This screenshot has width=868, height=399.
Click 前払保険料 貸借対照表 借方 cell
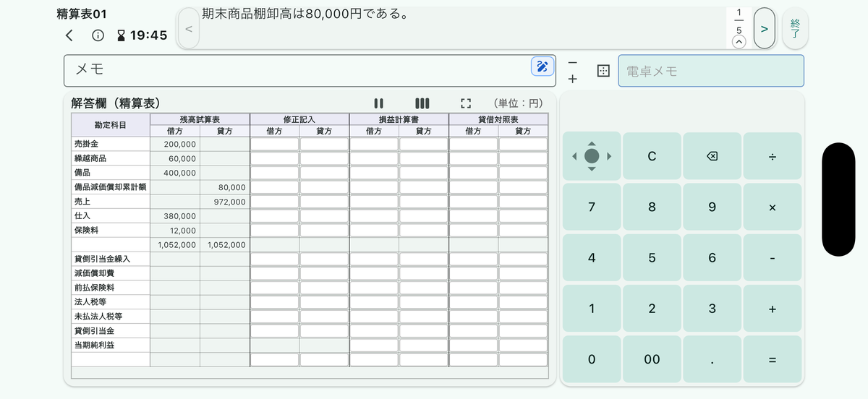click(x=474, y=288)
